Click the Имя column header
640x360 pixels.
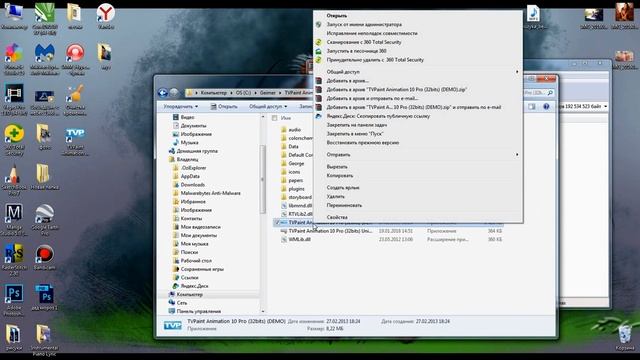(286, 118)
